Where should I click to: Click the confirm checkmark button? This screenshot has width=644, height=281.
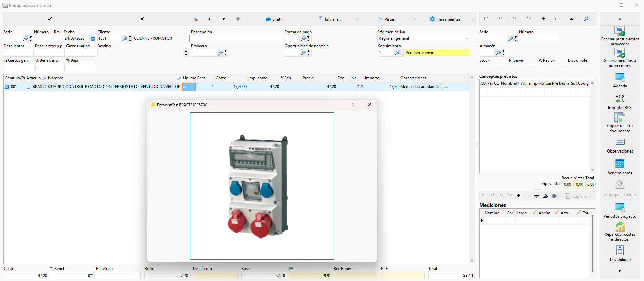click(x=50, y=19)
